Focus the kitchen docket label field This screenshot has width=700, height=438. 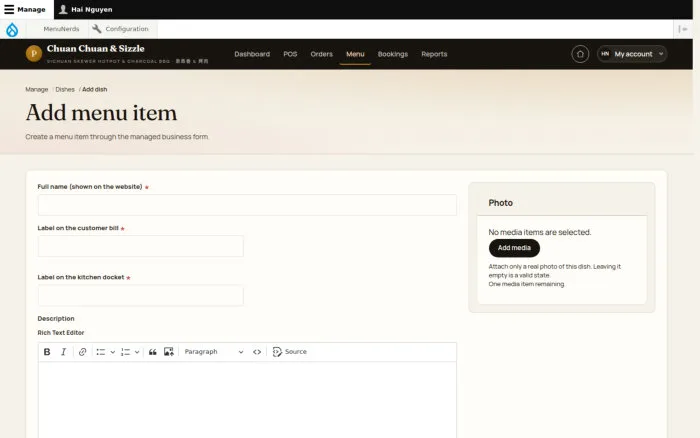(141, 295)
